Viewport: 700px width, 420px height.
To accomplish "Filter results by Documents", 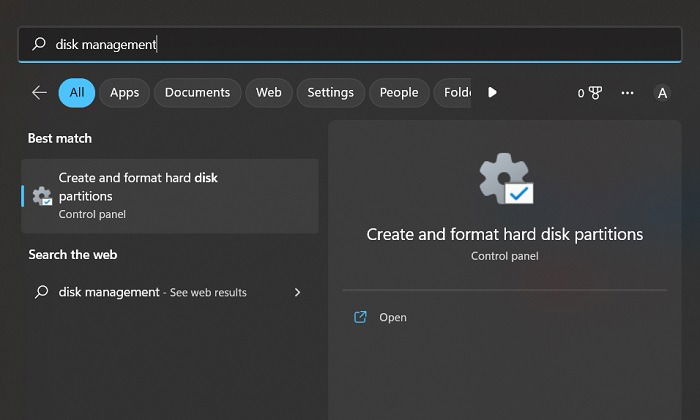I will click(197, 93).
